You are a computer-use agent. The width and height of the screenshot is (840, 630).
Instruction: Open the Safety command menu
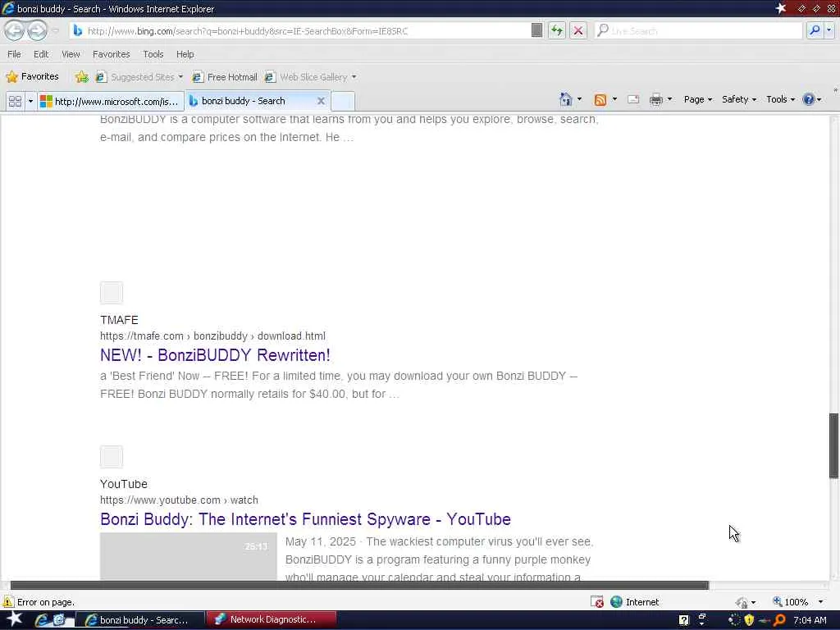pos(739,99)
